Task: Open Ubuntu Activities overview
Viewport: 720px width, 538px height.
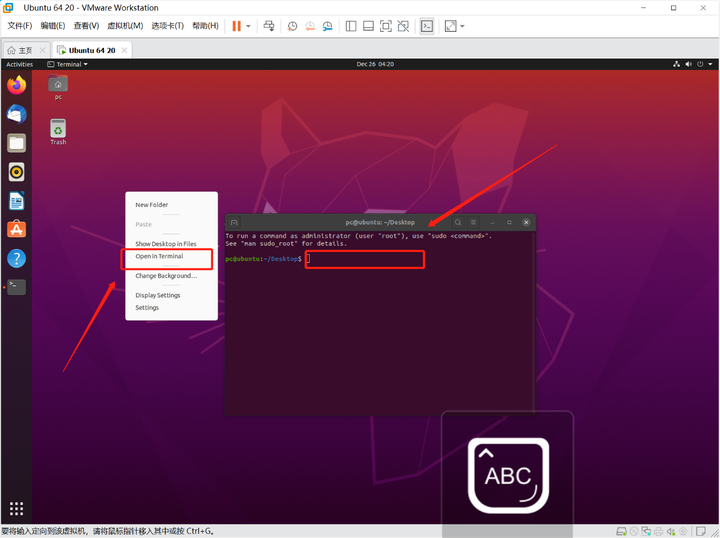Action: [x=20, y=64]
